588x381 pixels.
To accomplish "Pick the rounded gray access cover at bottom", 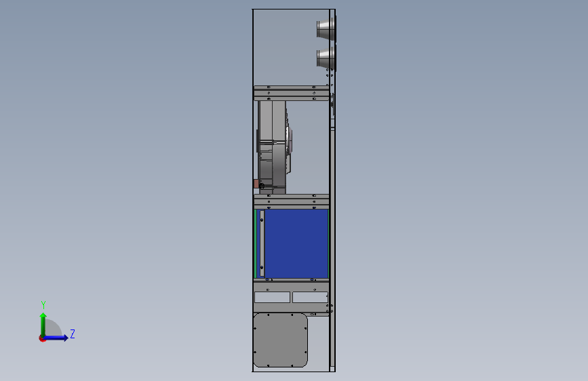I will 281,340.
